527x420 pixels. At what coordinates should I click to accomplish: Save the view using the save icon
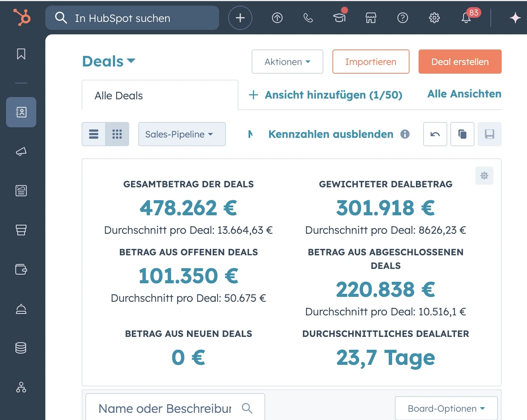click(x=490, y=134)
